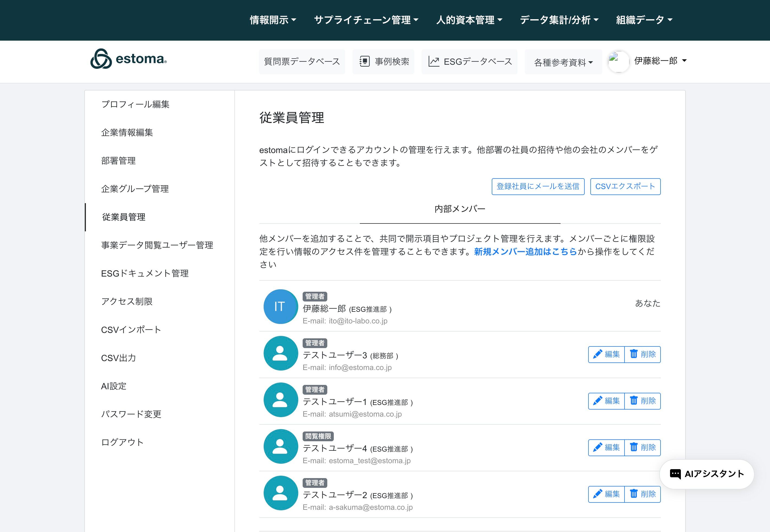Image resolution: width=770 pixels, height=532 pixels.
Task: Click the CSVエクスポート button
Action: tap(625, 186)
